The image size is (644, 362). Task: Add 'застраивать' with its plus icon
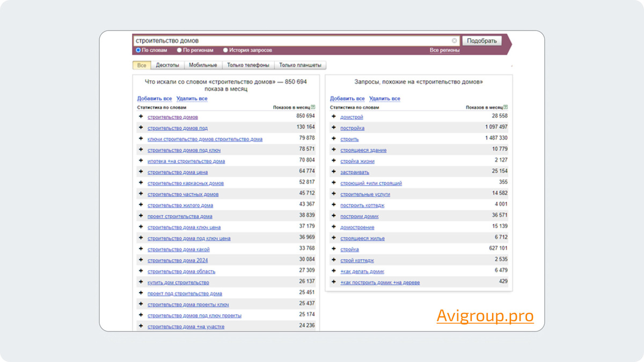(334, 172)
